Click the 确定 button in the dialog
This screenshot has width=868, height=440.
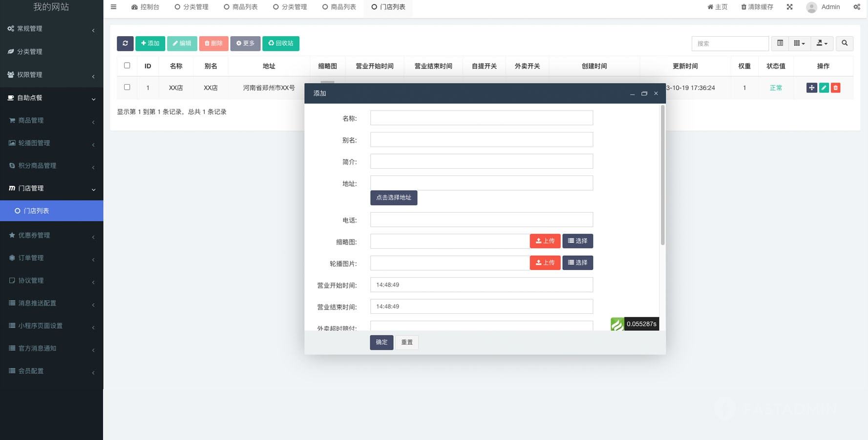[381, 342]
